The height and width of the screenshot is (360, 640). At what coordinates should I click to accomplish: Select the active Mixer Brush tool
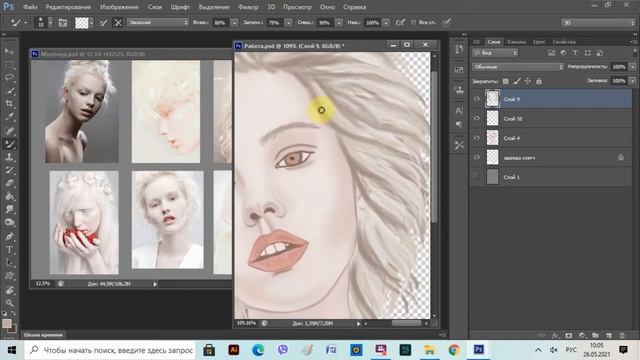[x=9, y=144]
